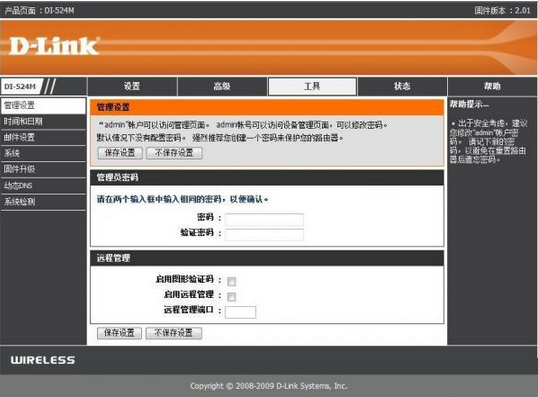
Task: Enable the 启用远程管理 checkbox
Action: [232, 296]
